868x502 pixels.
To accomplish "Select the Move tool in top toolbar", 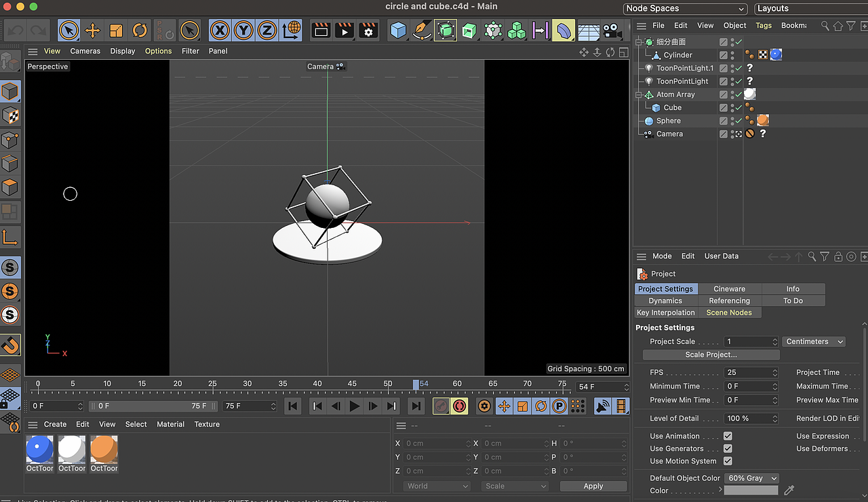I will point(92,31).
